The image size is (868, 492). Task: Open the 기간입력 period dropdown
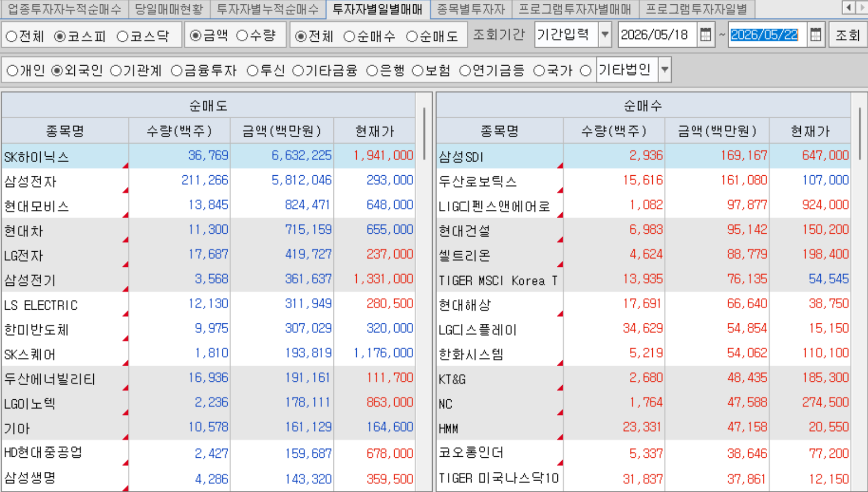pos(605,35)
